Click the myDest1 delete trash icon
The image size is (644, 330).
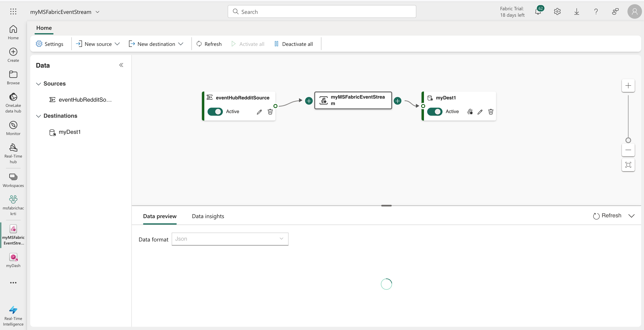491,112
